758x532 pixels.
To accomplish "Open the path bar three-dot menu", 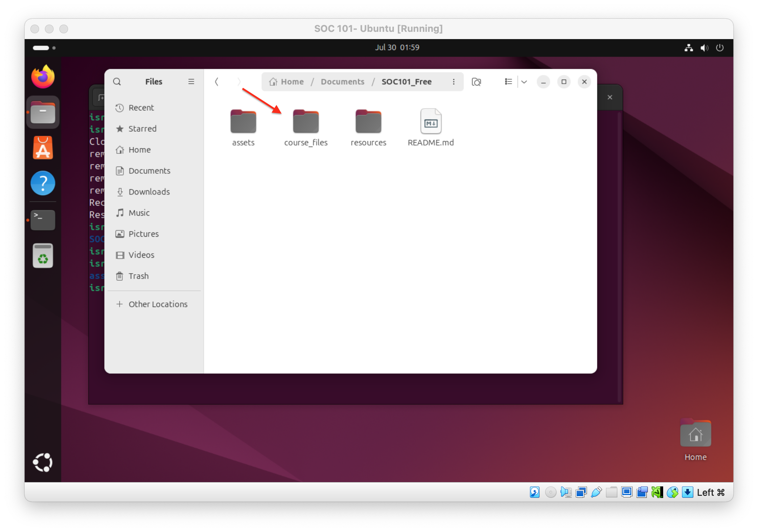I will 454,82.
